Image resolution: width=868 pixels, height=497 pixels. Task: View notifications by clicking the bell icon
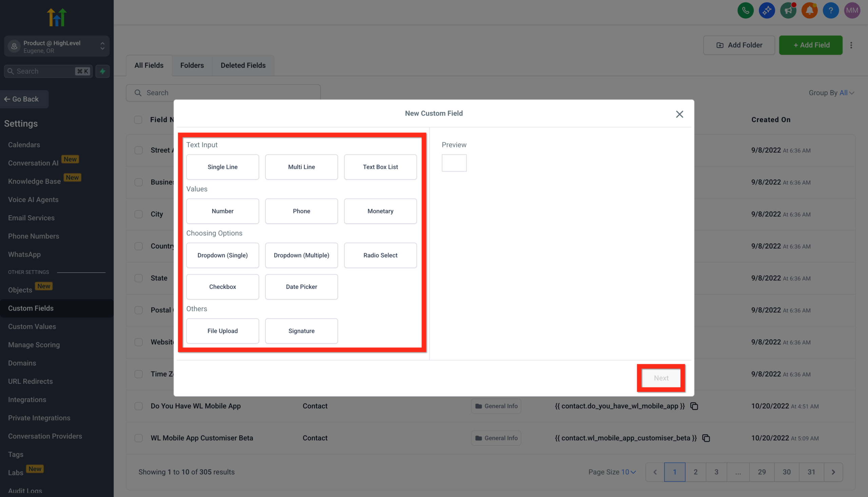[x=810, y=11]
